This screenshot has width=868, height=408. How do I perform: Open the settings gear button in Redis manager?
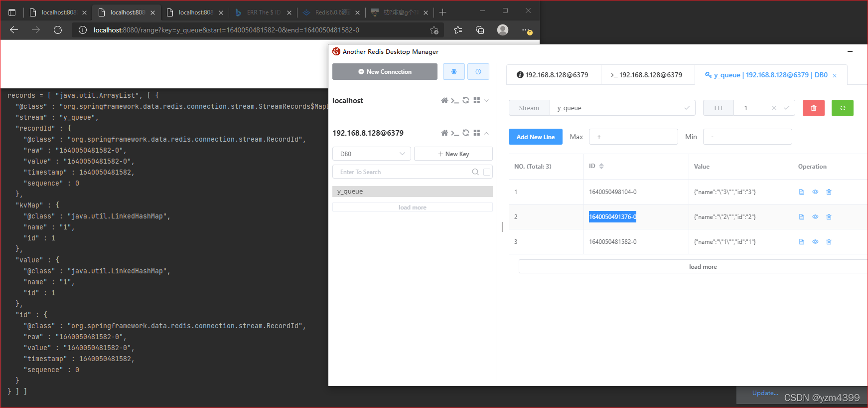coord(453,72)
